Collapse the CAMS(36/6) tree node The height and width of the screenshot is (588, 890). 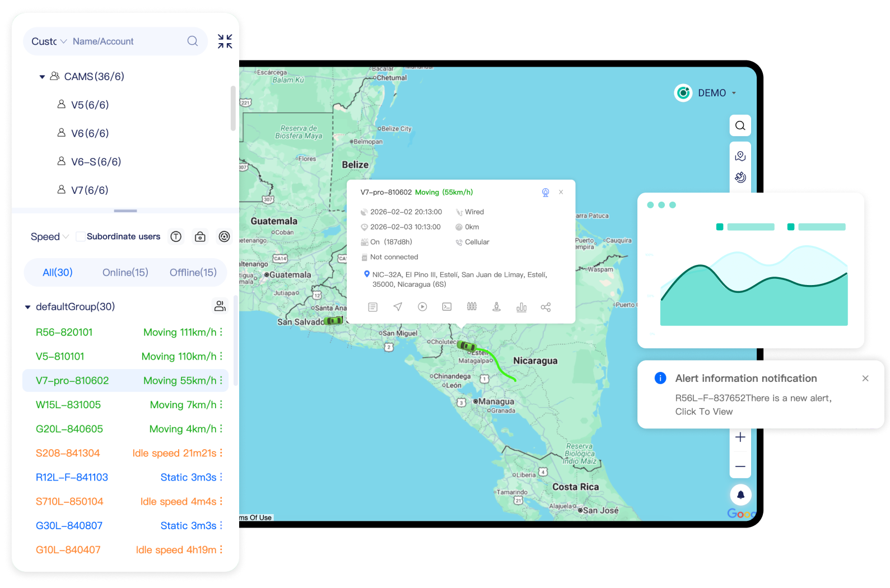pos(42,77)
